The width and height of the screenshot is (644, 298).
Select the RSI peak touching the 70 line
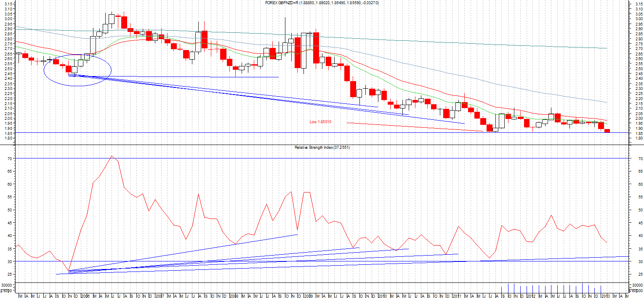112,156
